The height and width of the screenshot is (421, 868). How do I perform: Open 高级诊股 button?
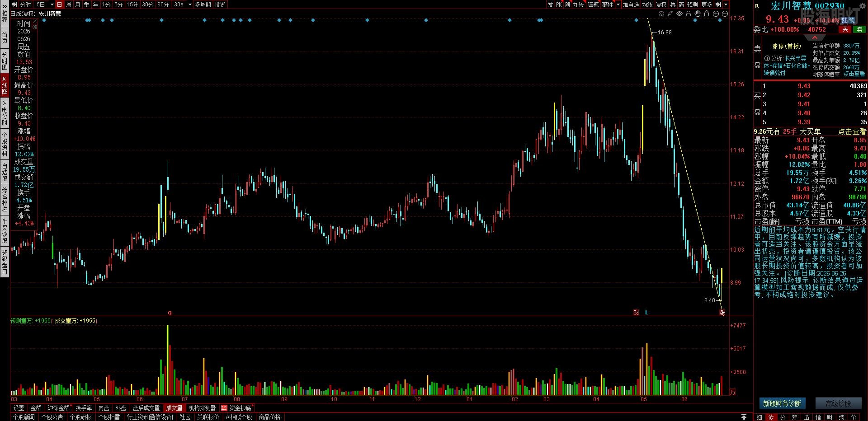[x=839, y=403]
